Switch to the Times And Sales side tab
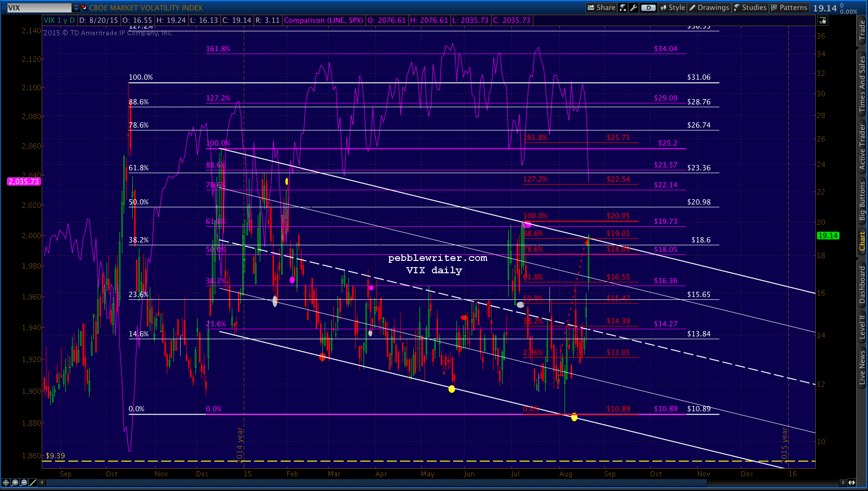The width and height of the screenshot is (868, 491). point(862,83)
